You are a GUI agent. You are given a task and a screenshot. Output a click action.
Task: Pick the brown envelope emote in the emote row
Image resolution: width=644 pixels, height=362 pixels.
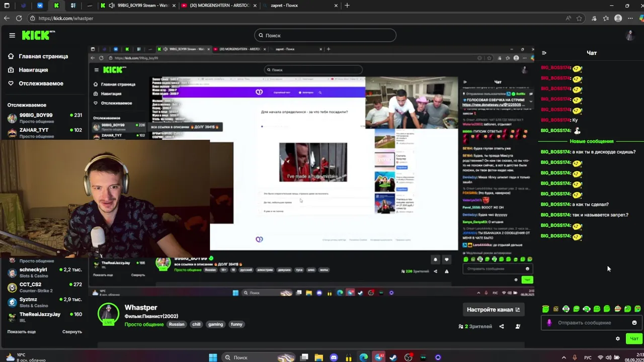coord(556,309)
